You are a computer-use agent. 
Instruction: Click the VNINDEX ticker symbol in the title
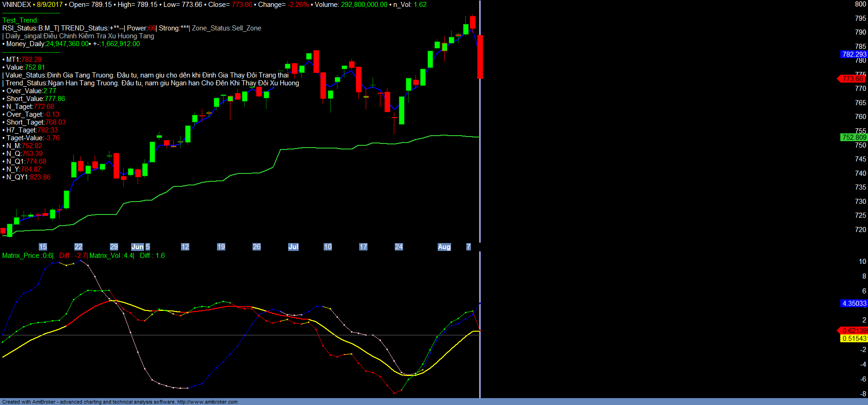pos(17,5)
